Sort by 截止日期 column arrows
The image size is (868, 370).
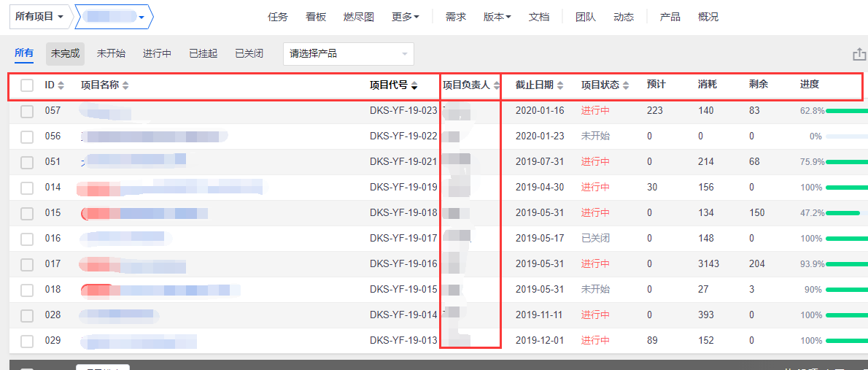[x=560, y=85]
